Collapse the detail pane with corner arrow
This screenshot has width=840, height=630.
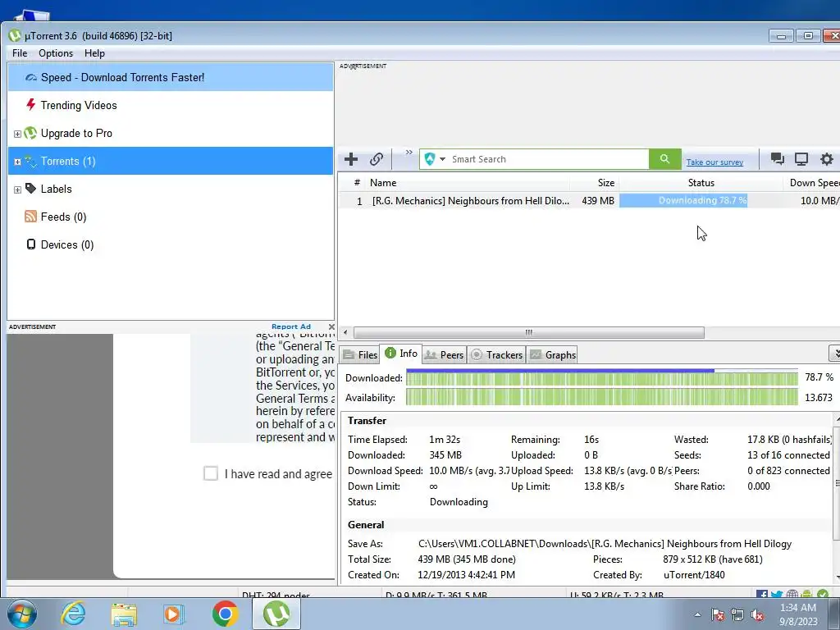(834, 353)
